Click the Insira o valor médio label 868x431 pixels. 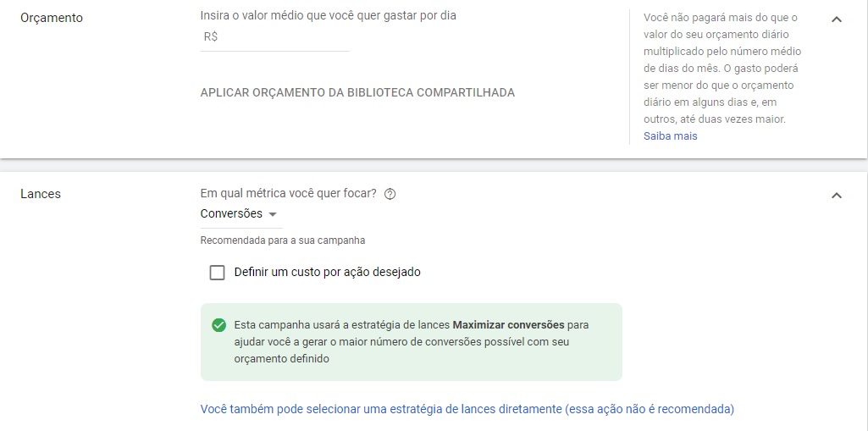[x=329, y=16]
